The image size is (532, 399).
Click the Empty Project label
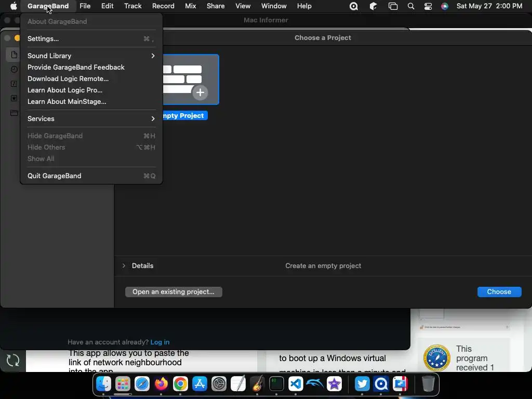point(185,116)
